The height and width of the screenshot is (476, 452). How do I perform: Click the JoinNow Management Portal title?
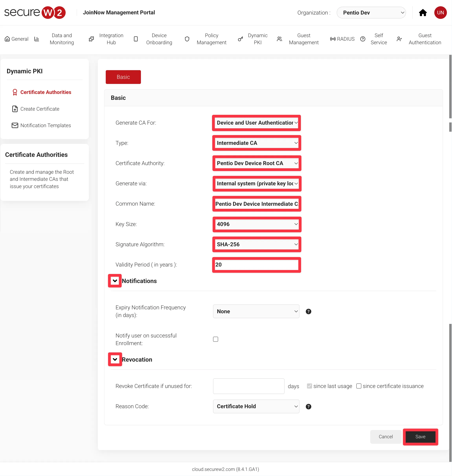tap(119, 13)
